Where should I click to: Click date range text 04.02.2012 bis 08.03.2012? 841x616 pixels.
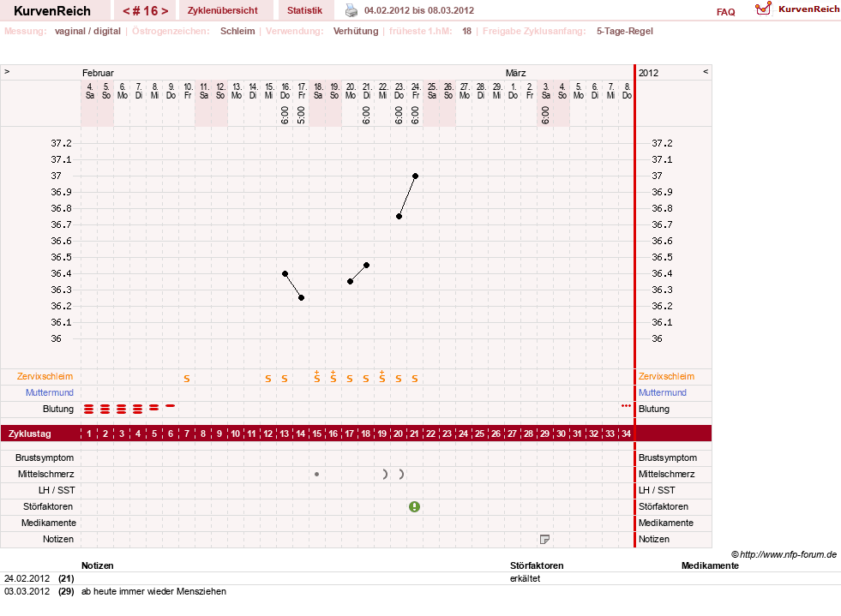pos(419,10)
